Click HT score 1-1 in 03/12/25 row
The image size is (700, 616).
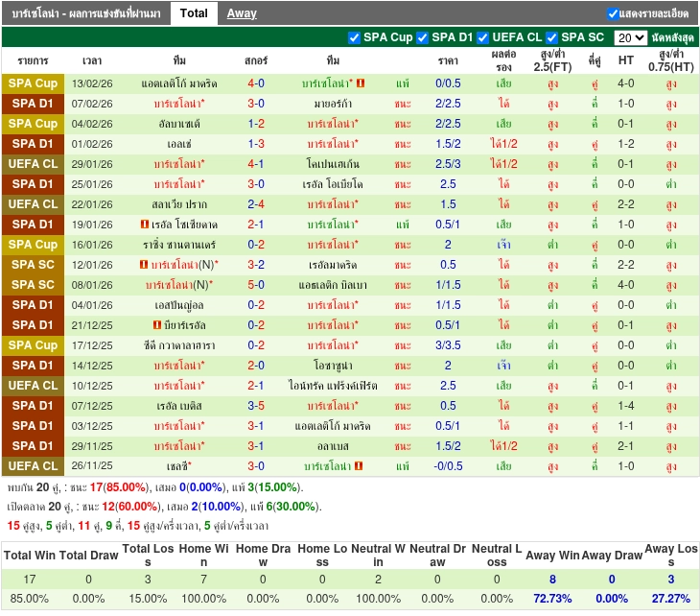626,426
